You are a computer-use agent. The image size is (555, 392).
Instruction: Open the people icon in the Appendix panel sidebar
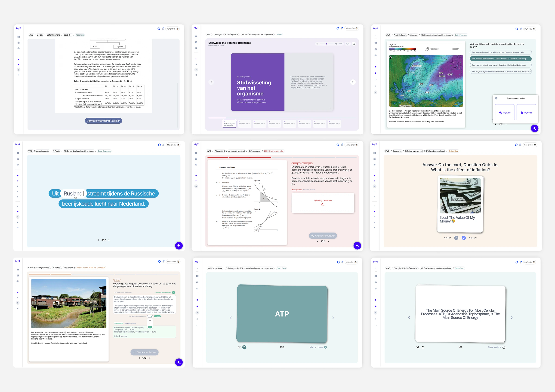[x=18, y=48]
